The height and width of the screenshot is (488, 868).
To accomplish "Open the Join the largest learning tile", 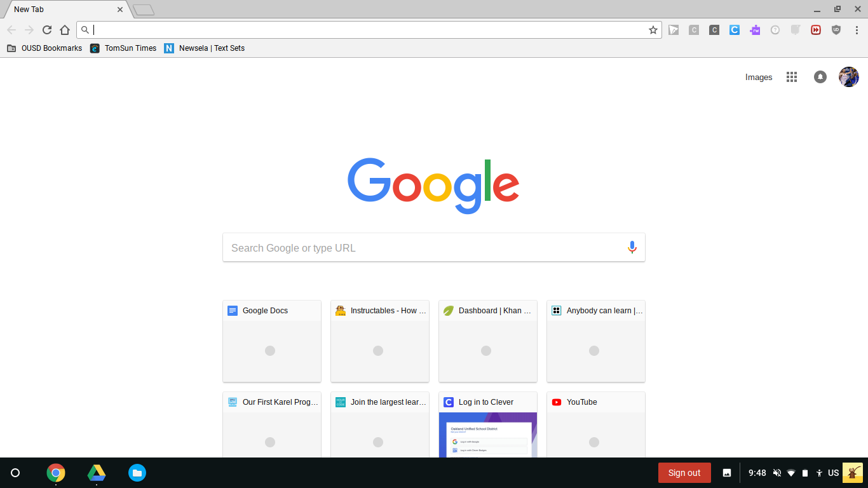I will coord(380,424).
